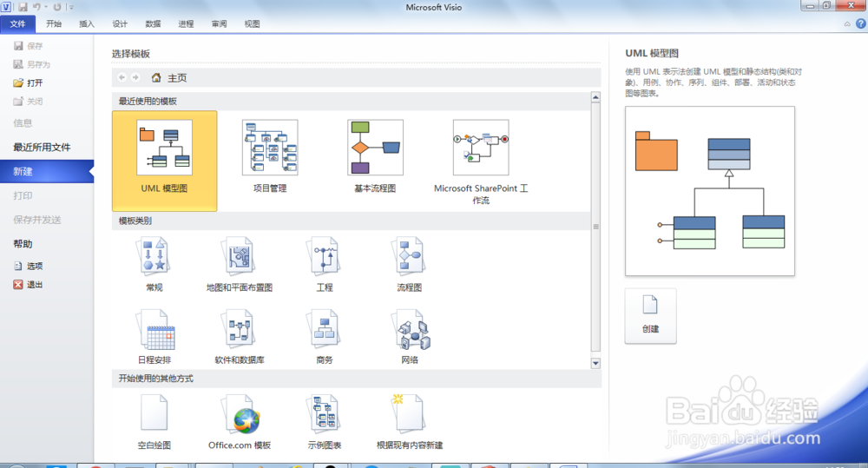
Task: Open the 文件 tab
Action: coord(17,23)
